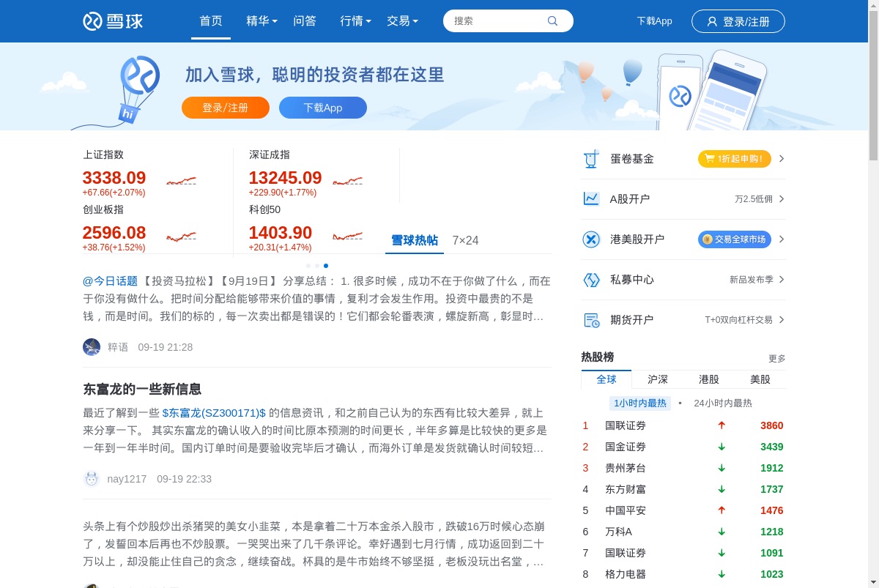Screen dimensions: 879x588
Task: Open 万科A in the hot stock list
Action: (x=618, y=532)
